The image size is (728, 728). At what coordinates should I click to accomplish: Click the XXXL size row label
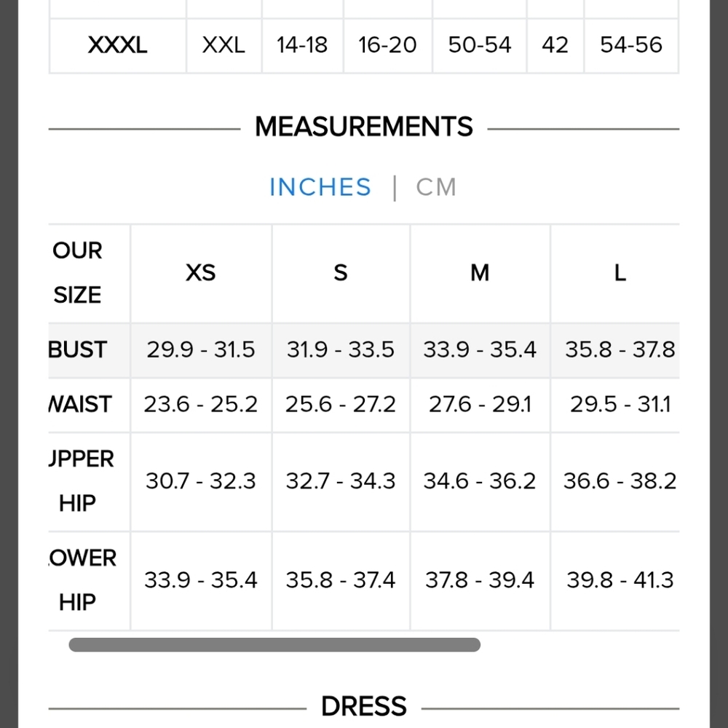pyautogui.click(x=117, y=45)
